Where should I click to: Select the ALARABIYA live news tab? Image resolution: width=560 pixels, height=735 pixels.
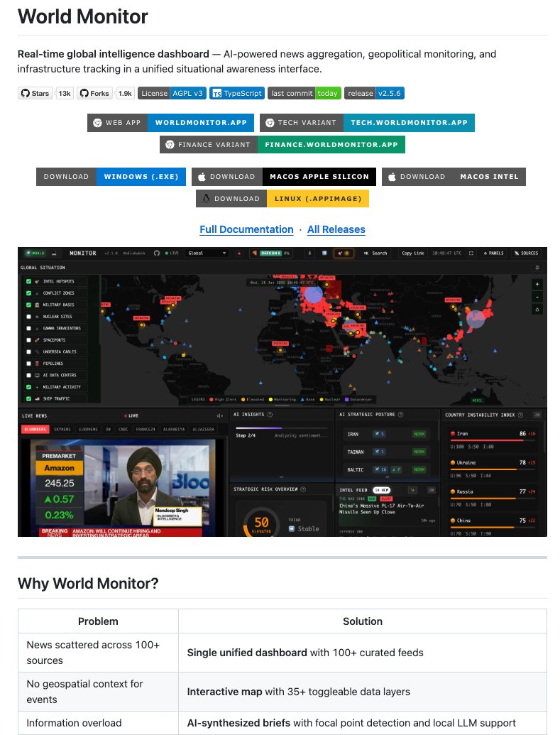(174, 429)
